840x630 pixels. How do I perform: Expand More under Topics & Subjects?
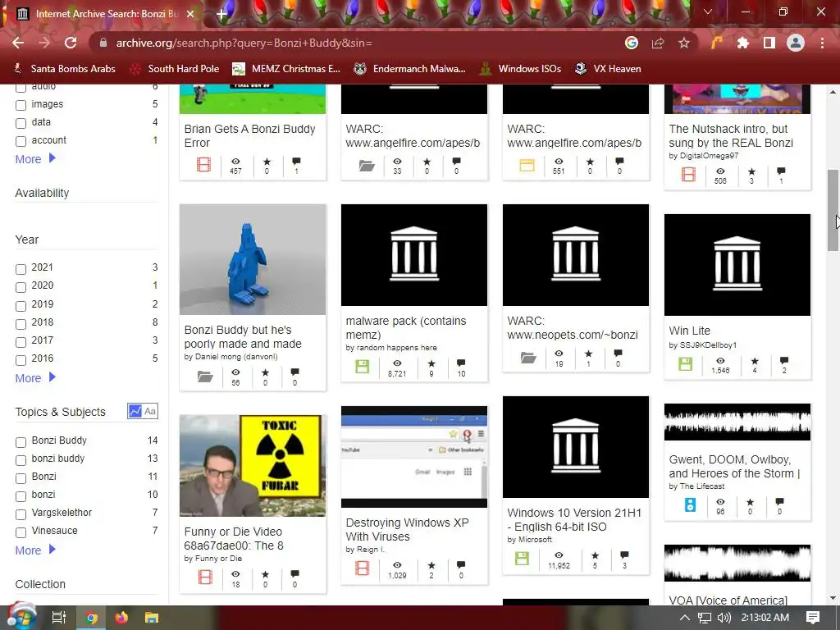point(35,550)
